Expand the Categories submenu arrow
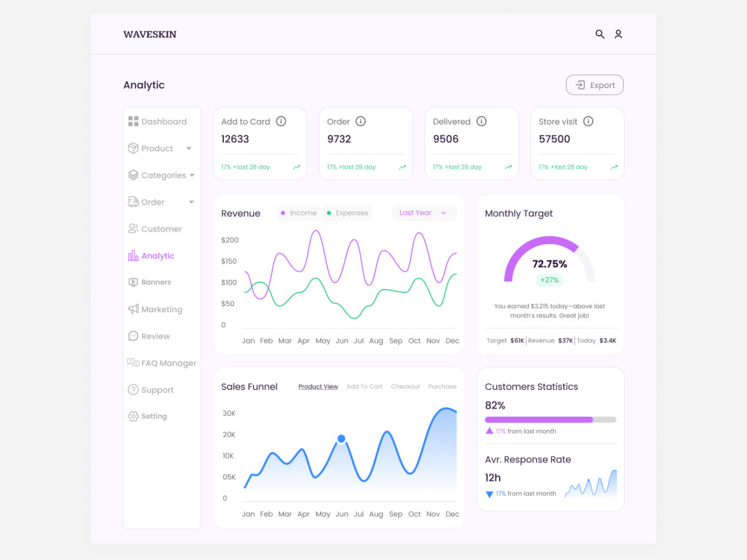The image size is (747, 560). point(192,175)
